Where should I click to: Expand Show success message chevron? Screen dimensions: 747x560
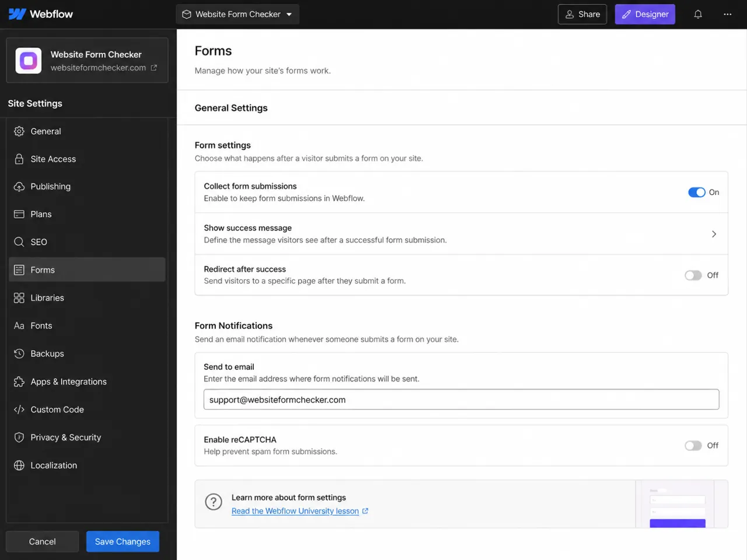point(714,234)
